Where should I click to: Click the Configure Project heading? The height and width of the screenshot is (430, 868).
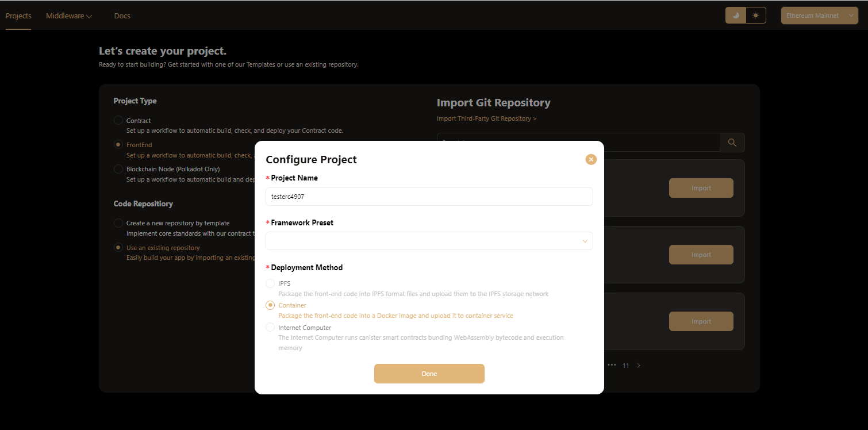click(x=312, y=159)
